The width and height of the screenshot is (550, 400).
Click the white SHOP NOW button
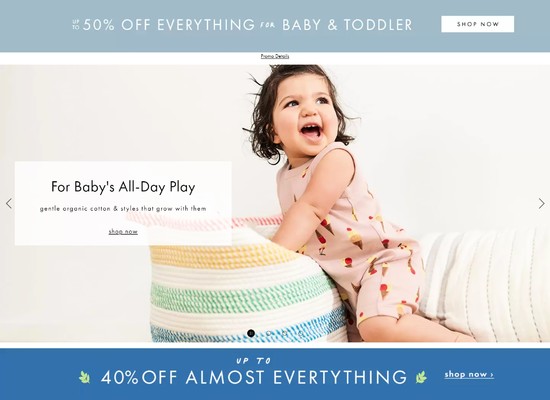pos(477,24)
